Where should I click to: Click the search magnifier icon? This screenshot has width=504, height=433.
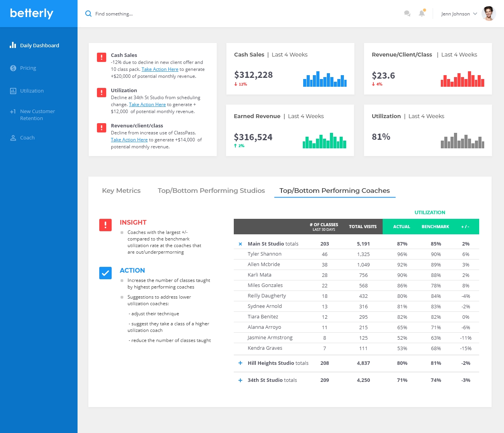coord(88,14)
